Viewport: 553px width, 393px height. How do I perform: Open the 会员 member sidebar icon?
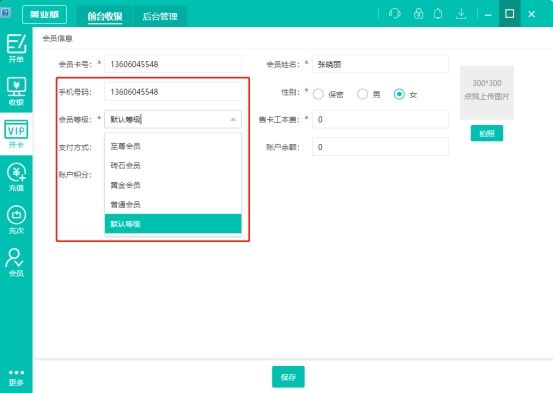pos(16,262)
